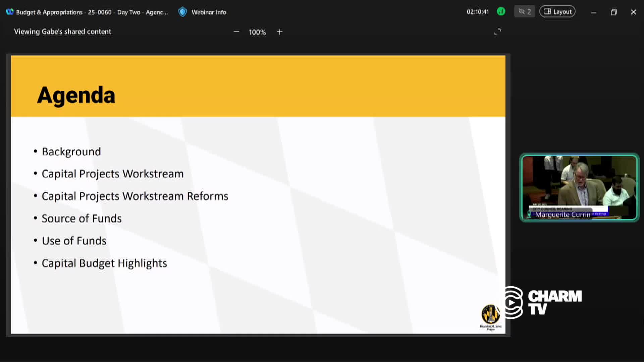
Task: Click the Charm TV logo watermark
Action: (x=543, y=301)
